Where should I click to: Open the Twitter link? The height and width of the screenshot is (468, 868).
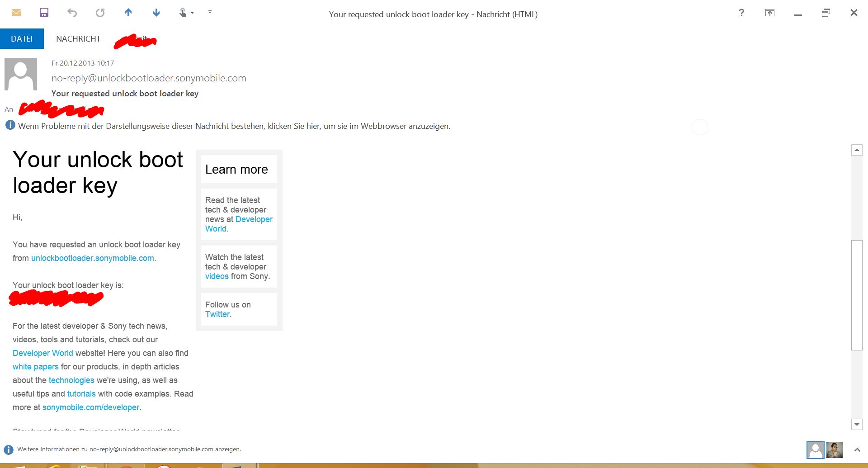(x=217, y=314)
